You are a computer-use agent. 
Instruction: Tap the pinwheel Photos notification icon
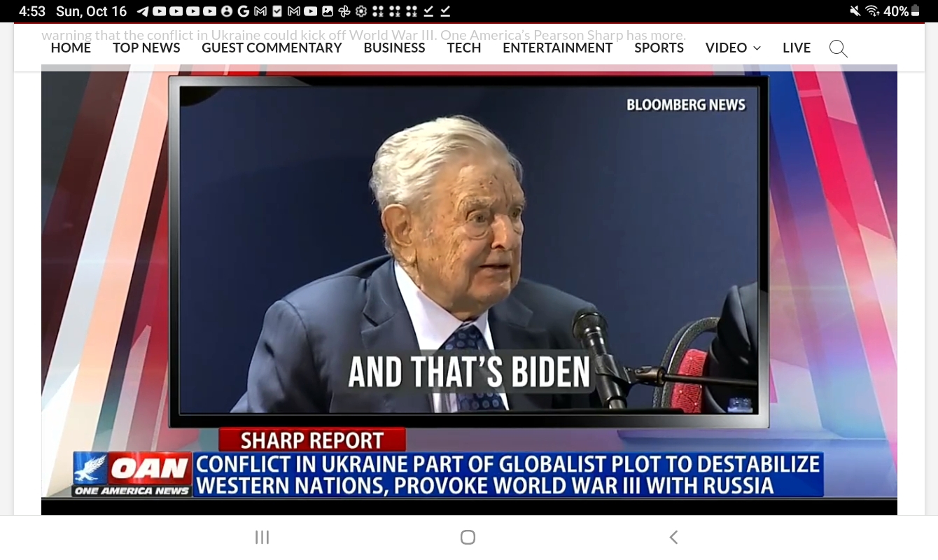pos(344,11)
